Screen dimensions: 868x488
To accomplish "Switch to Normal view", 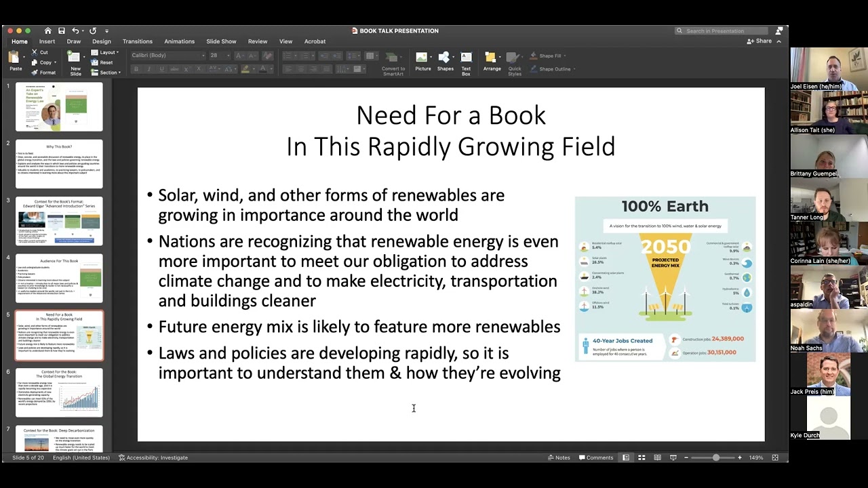I will (626, 457).
